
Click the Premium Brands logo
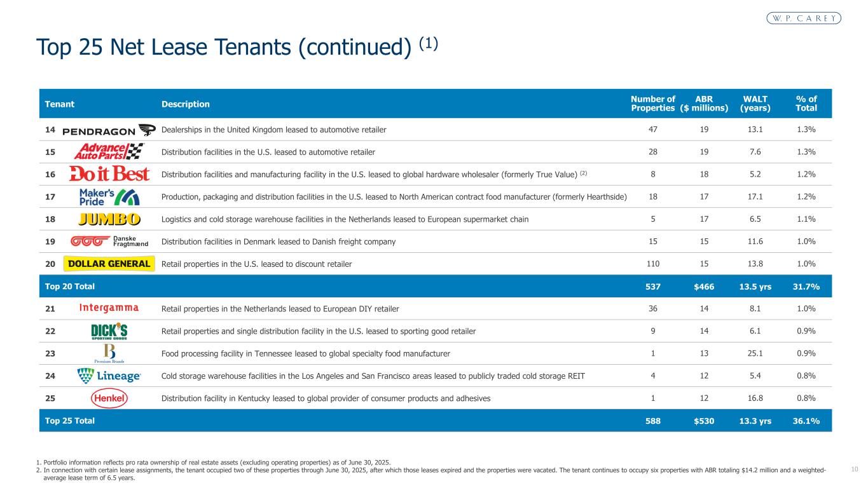click(109, 353)
